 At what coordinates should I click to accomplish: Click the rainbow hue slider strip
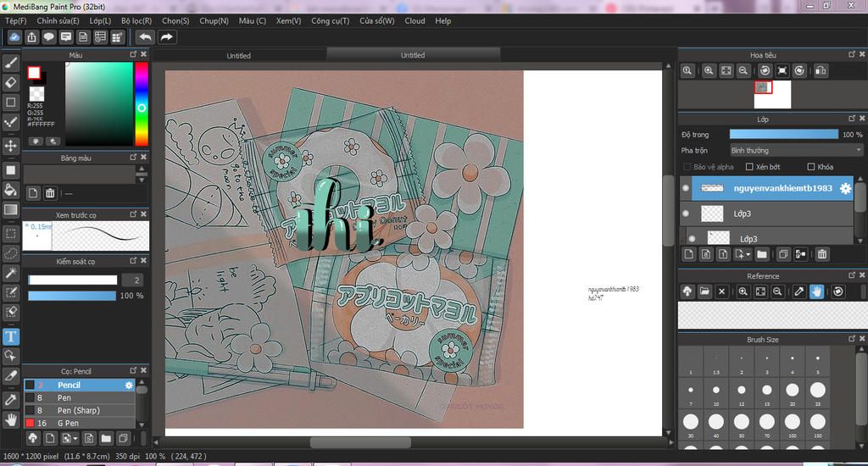coord(142,104)
